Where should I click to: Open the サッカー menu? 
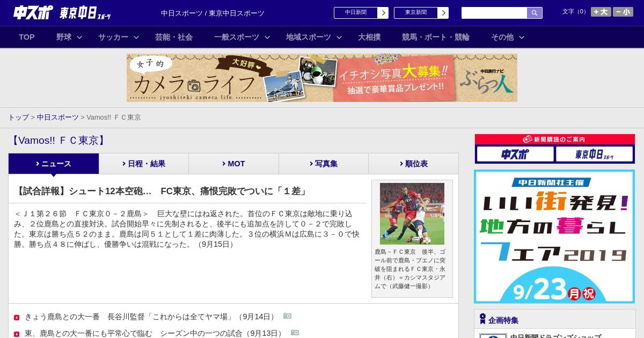(x=113, y=37)
